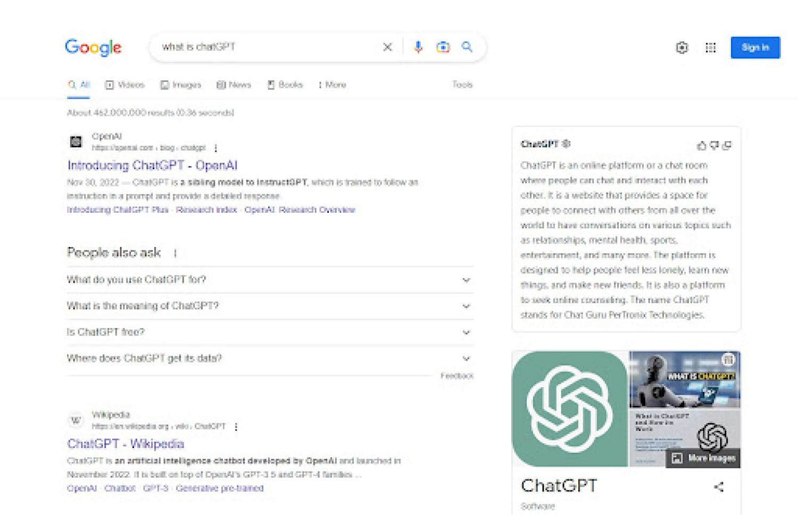Click the "ChatGPT" knowledge panel heading
The image size is (798, 532).
559,486
